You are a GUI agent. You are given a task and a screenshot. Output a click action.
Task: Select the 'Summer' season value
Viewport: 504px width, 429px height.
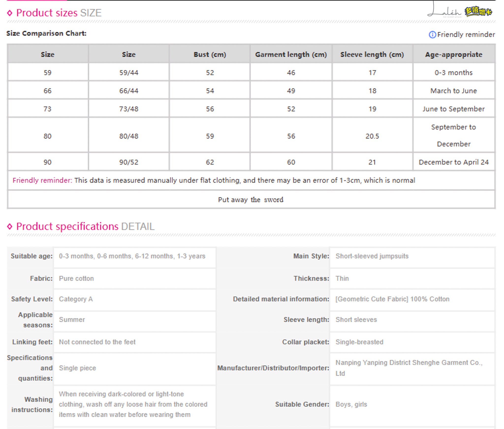72,320
